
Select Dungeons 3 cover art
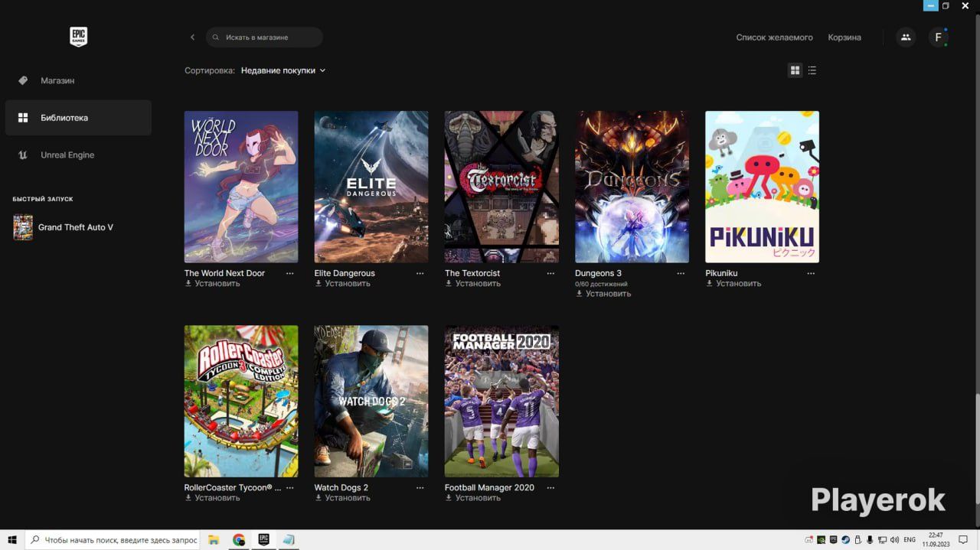coord(632,187)
